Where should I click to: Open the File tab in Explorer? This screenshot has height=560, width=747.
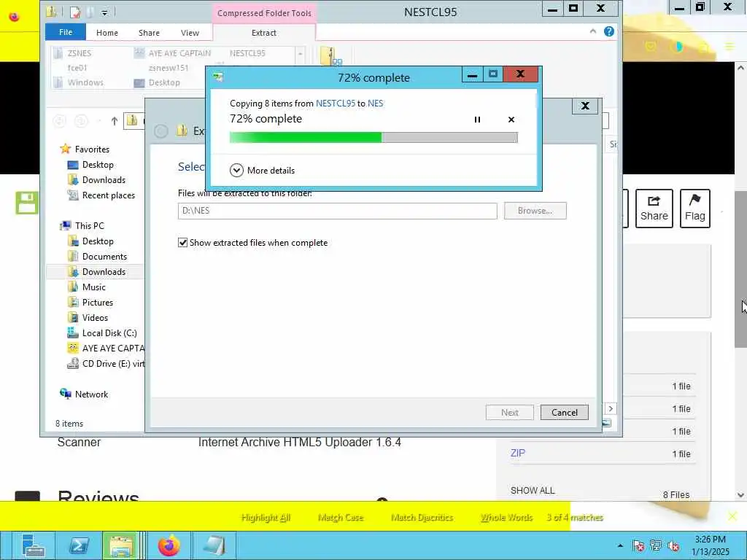click(x=66, y=32)
